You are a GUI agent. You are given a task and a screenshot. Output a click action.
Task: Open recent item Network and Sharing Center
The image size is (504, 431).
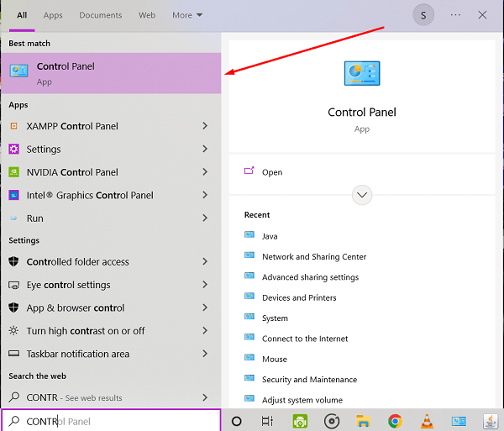tap(314, 256)
